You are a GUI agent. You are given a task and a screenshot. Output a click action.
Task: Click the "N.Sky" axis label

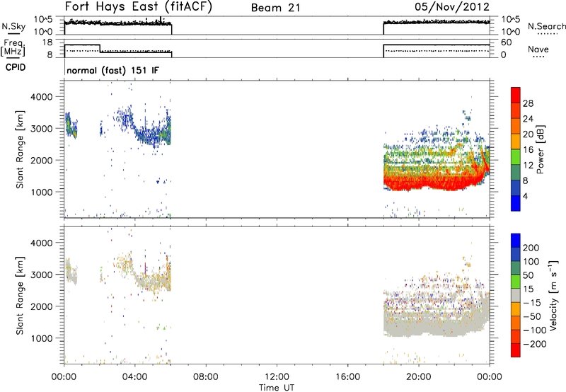[13, 26]
